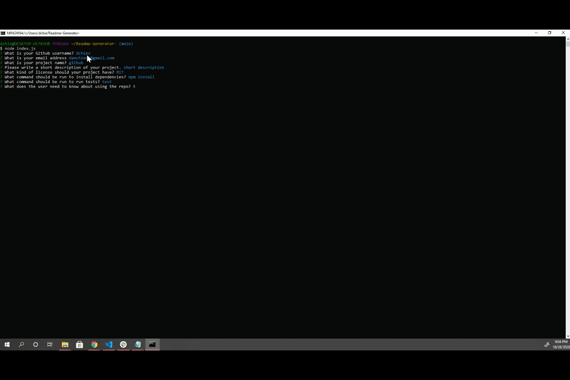Open the second Chrome profile taskbar icon

coord(123,344)
